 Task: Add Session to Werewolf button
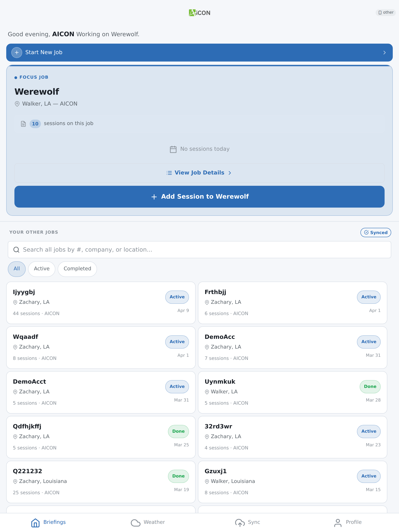[199, 196]
